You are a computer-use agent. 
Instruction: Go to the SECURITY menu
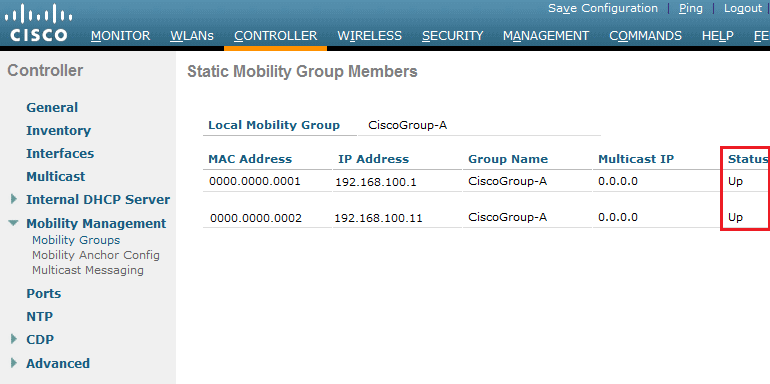(452, 36)
